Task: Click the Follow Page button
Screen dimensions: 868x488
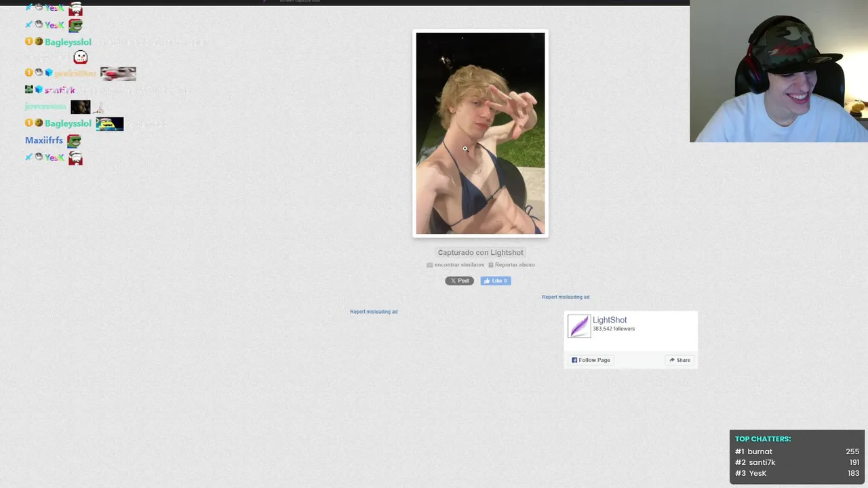Action: (x=591, y=360)
